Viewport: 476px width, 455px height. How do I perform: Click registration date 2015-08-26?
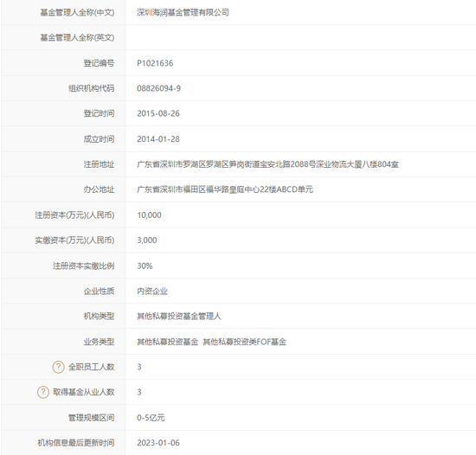[x=158, y=113]
